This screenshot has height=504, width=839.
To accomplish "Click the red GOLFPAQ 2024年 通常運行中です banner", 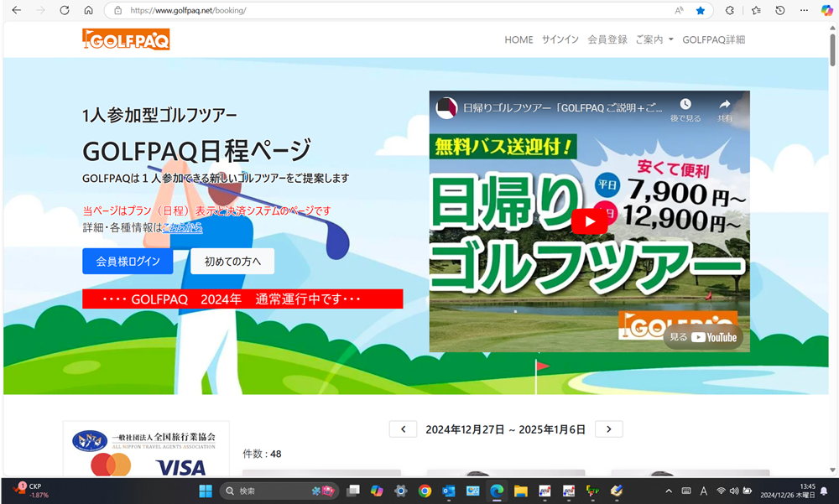I will 242,299.
